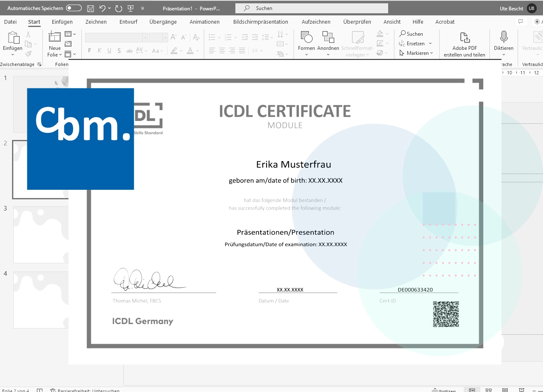Save the presentation with the disk icon
The height and width of the screenshot is (392, 543).
tap(90, 8)
